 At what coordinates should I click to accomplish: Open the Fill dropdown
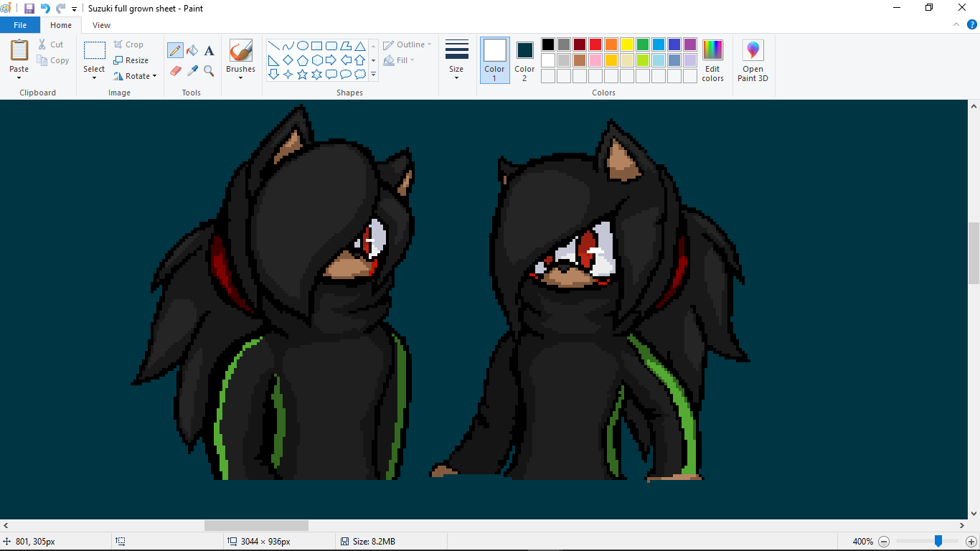pos(399,60)
